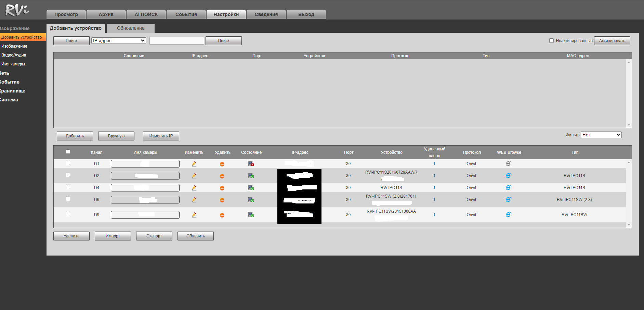
Task: Switch to the AI ПОИСК tab
Action: tap(146, 14)
